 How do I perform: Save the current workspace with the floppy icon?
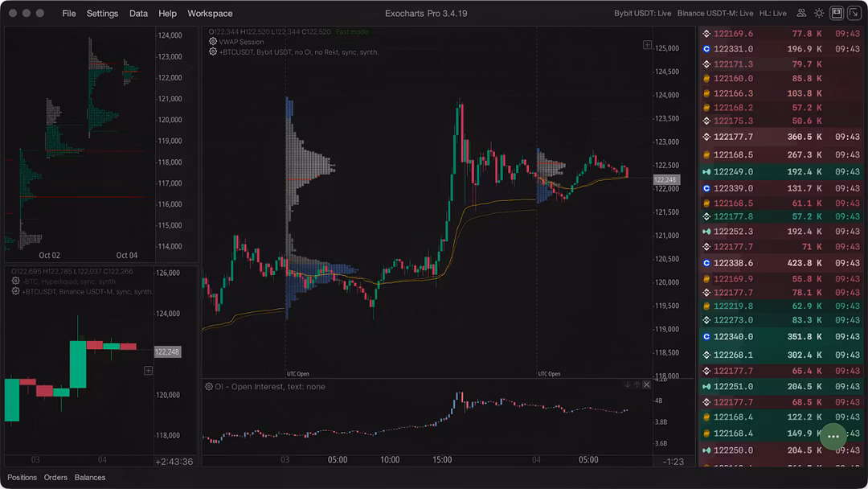pyautogui.click(x=837, y=13)
